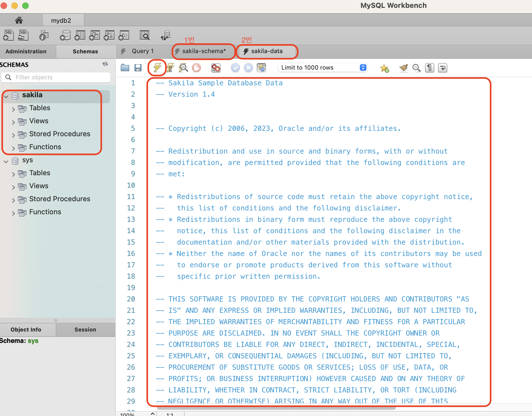Click the Session tab at bottom
The image size is (532, 416).
(85, 330)
